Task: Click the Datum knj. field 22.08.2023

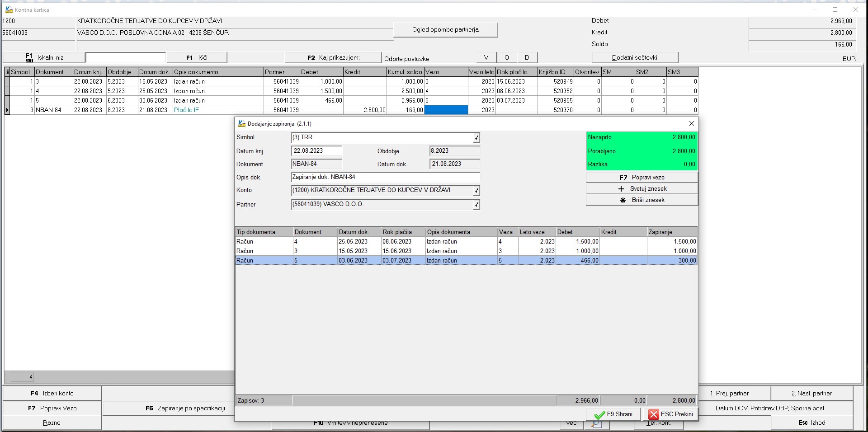Action: 317,151
